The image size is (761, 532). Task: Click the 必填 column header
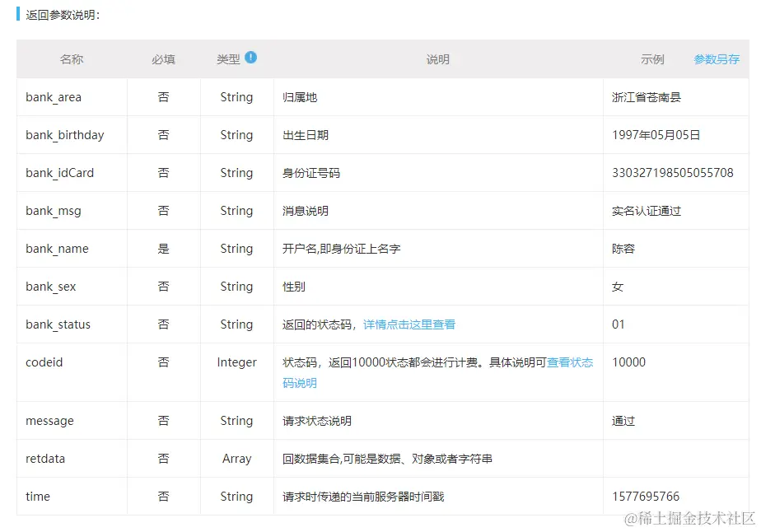click(x=163, y=59)
